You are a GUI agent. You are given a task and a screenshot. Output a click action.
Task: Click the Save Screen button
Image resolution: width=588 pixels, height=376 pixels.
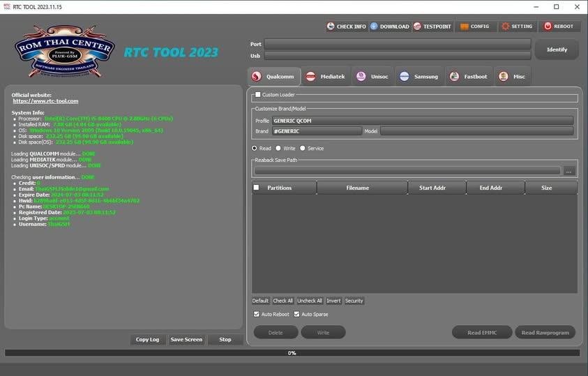coord(186,340)
